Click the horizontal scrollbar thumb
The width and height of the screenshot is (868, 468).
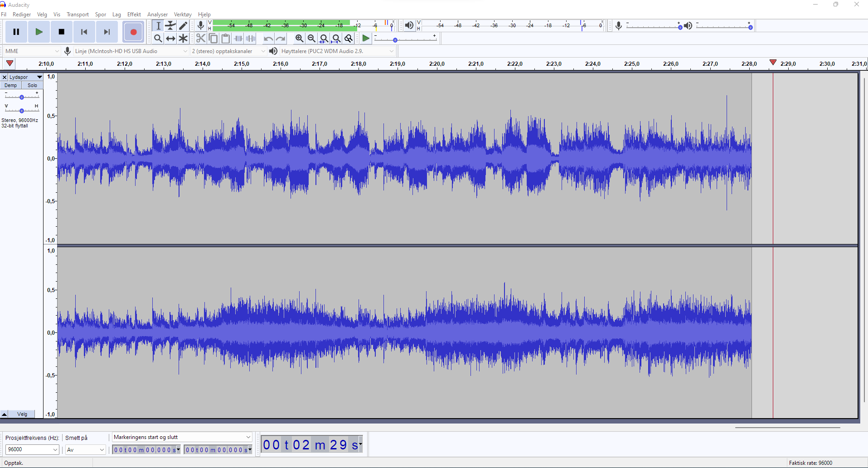point(788,427)
